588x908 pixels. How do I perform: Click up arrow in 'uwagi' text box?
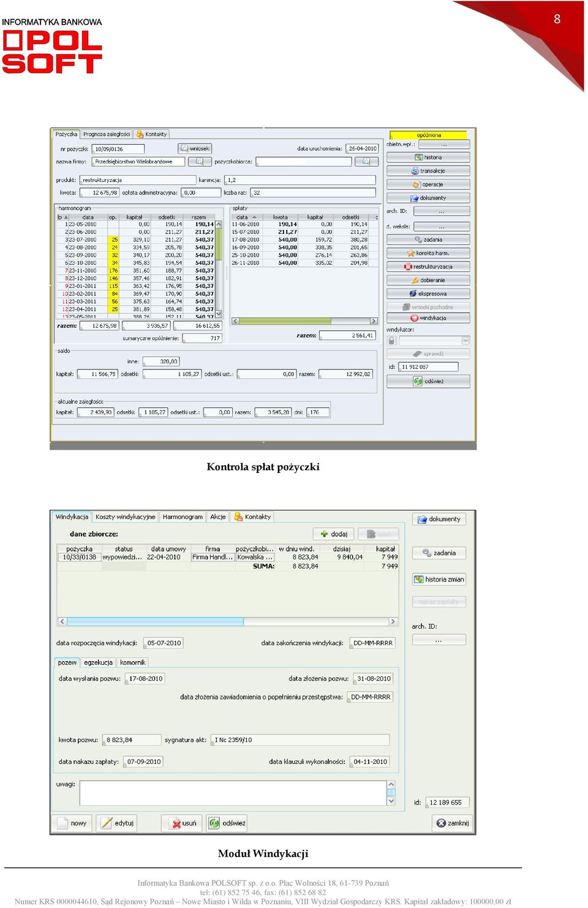coord(391,785)
